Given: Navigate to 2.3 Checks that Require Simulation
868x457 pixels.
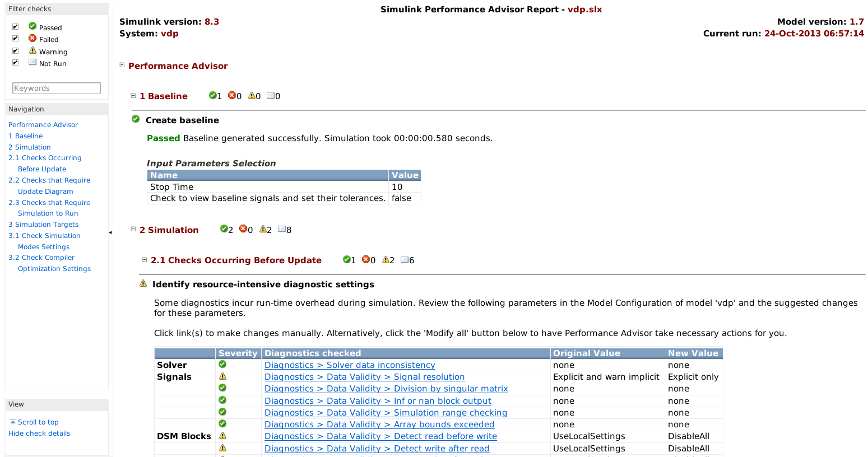Looking at the screenshot, I should point(49,208).
